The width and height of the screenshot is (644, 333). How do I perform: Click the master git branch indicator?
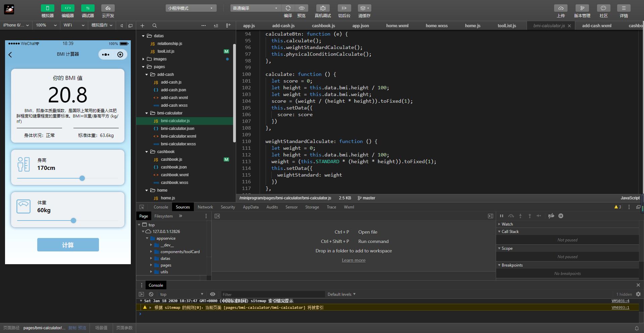point(366,198)
